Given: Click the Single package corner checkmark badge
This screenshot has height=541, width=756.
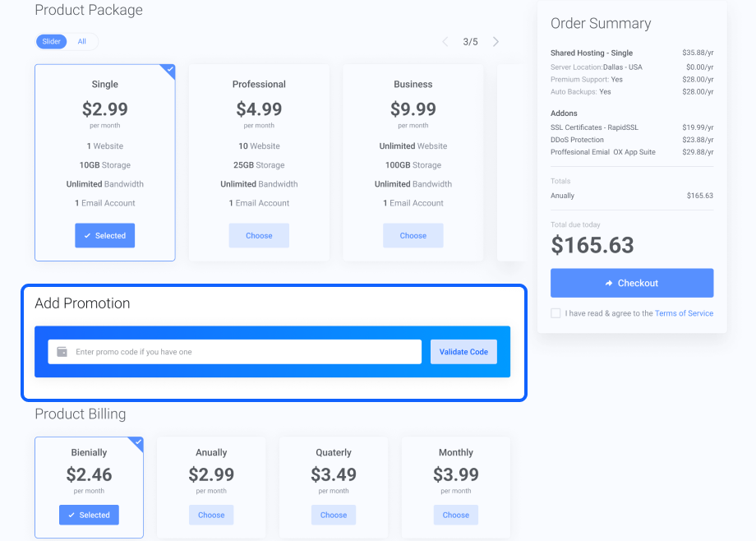Looking at the screenshot, I should click(169, 70).
